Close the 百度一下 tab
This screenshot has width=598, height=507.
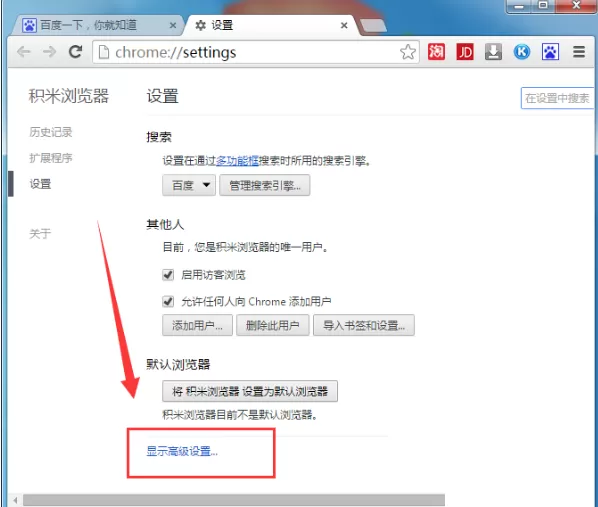173,26
